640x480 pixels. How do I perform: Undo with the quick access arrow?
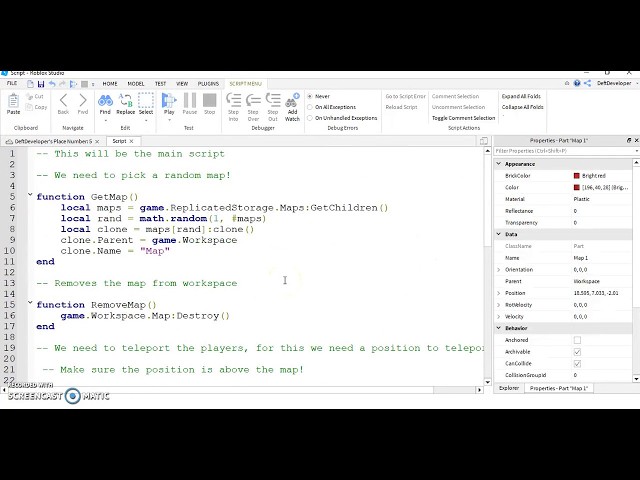(52, 84)
